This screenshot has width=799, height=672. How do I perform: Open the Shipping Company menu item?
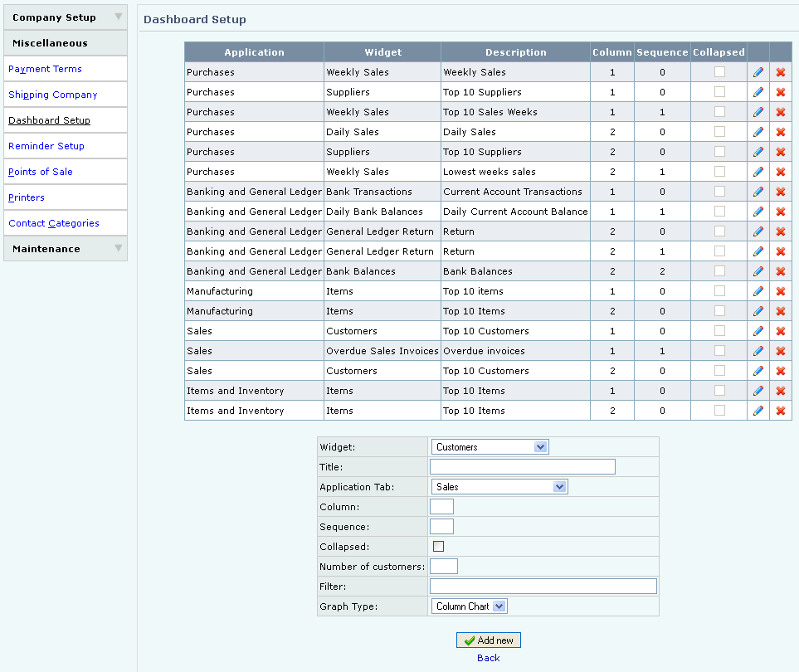pyautogui.click(x=52, y=95)
